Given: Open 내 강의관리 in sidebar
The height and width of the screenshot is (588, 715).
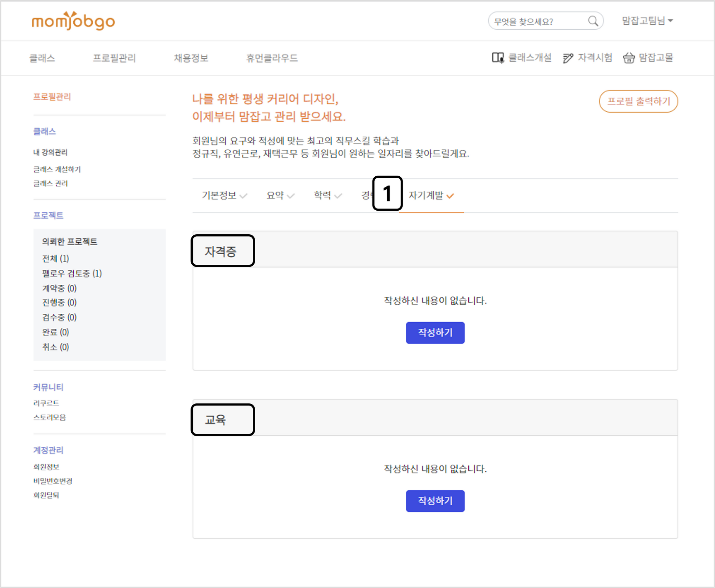Looking at the screenshot, I should (x=50, y=152).
